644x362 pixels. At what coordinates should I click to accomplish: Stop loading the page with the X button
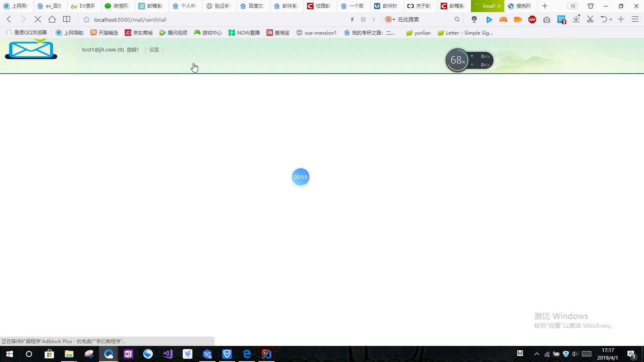coord(38,19)
